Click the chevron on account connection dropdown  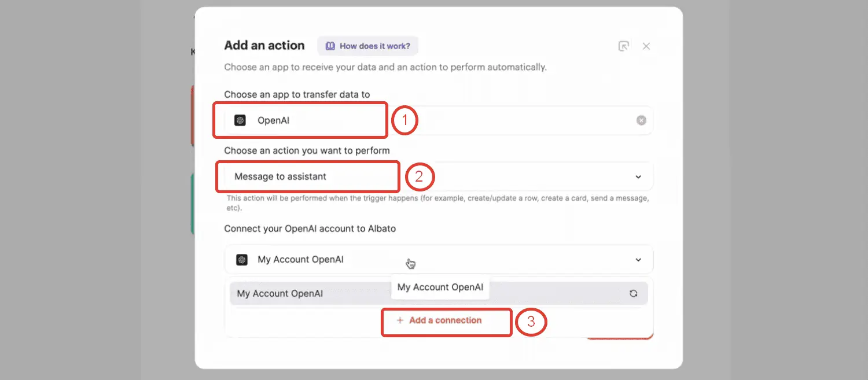click(x=638, y=260)
